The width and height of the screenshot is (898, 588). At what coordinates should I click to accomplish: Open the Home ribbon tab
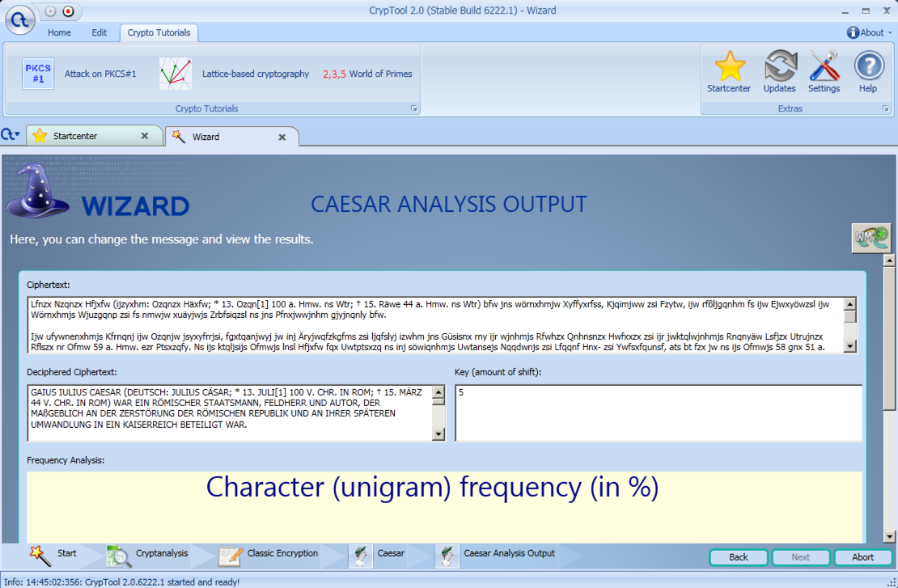59,32
